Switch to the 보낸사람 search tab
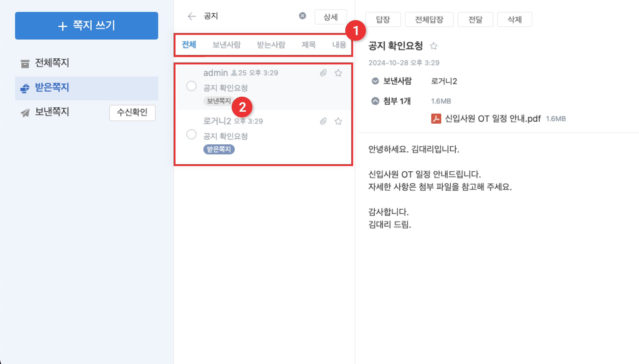This screenshot has height=364, width=639. click(x=226, y=45)
